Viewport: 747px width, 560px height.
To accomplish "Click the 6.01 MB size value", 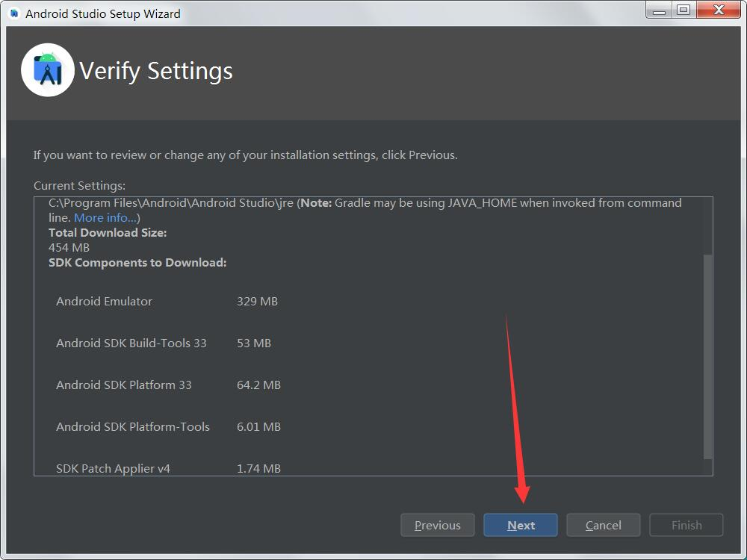I will [258, 426].
